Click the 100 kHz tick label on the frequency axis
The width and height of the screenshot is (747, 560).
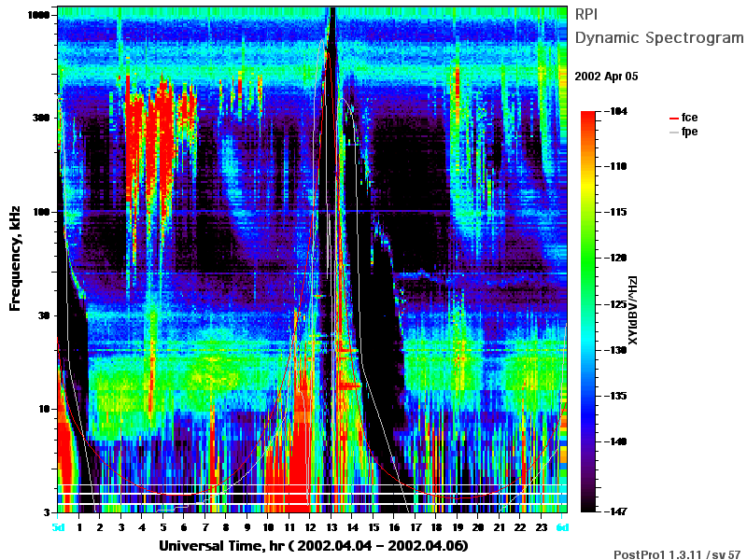click(x=41, y=212)
